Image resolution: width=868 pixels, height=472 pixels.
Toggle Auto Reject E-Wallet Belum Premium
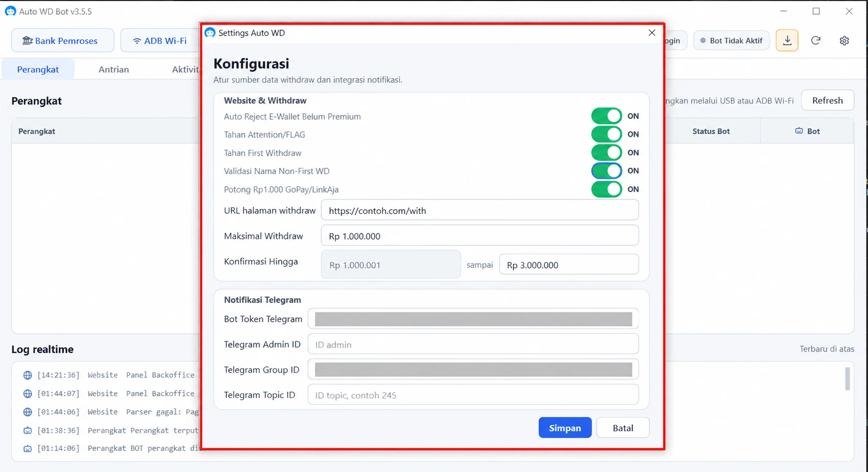[x=607, y=116]
